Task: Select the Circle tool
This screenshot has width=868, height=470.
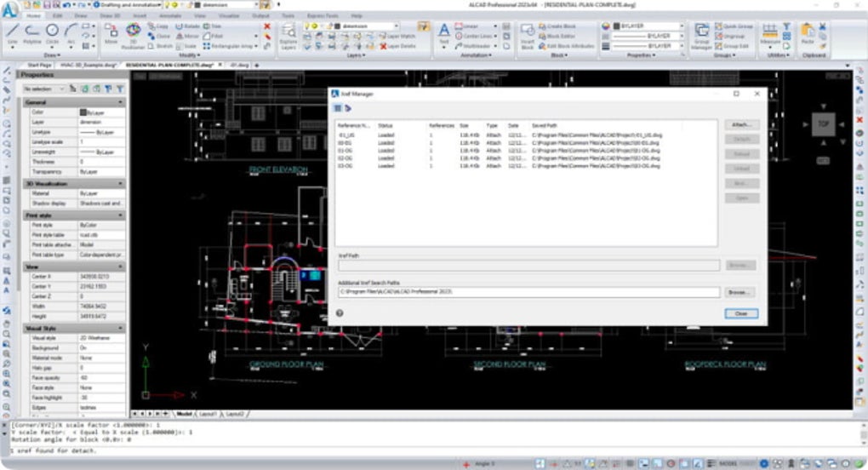Action: 52,34
